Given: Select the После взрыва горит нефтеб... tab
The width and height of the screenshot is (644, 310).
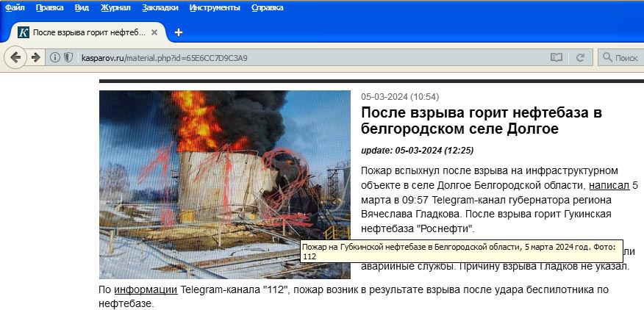Looking at the screenshot, I should 88,32.
